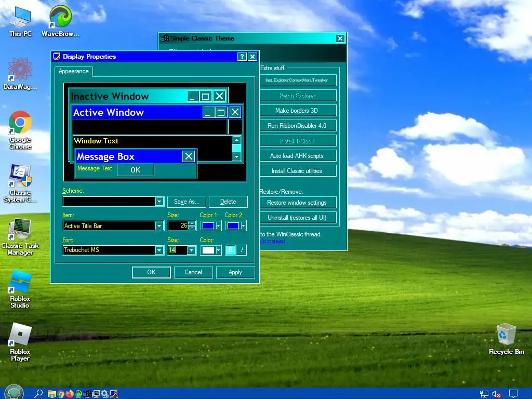Click Run RibbonDisabler 4.0 button

click(x=298, y=126)
